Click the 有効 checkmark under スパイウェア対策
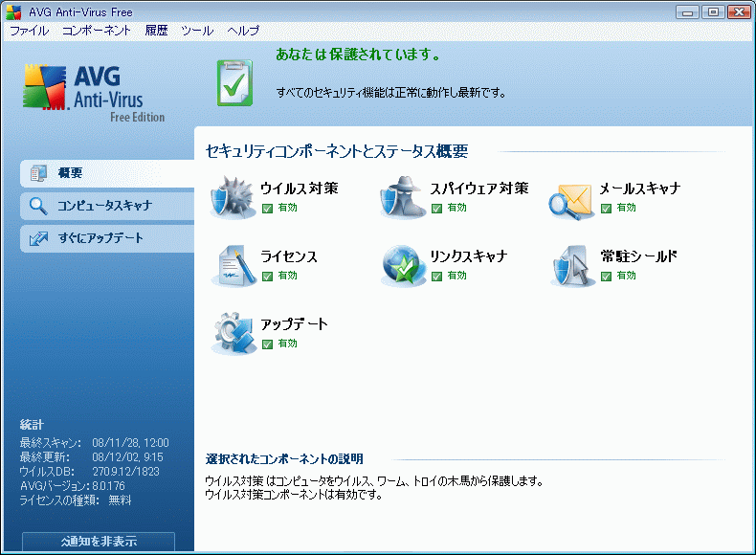 click(436, 209)
